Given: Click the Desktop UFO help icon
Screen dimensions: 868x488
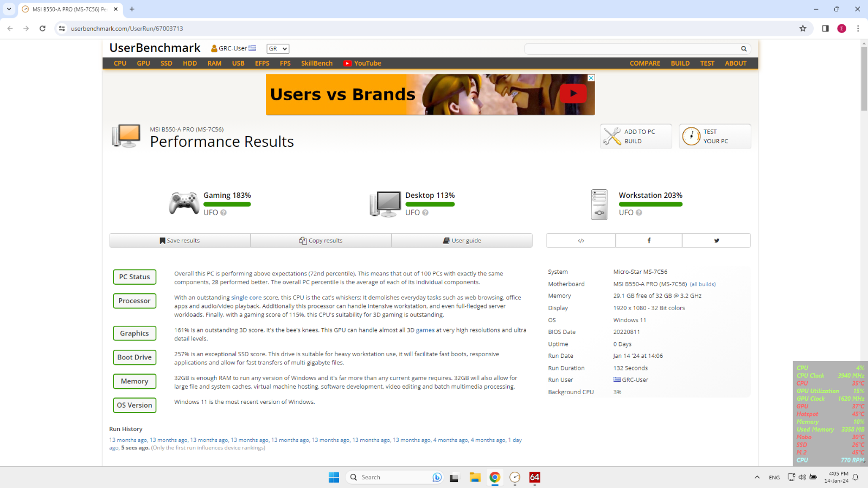Looking at the screenshot, I should [x=425, y=213].
